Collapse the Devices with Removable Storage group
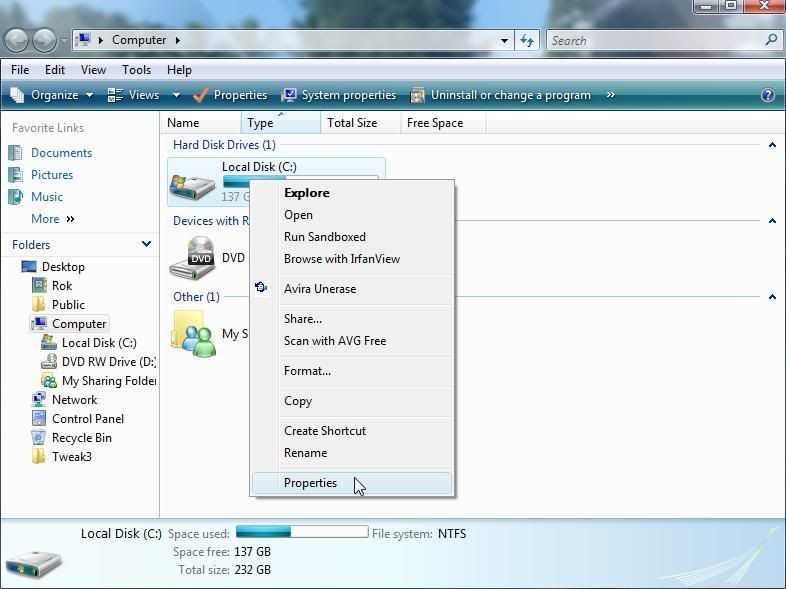The height and width of the screenshot is (589, 786). pyautogui.click(x=772, y=221)
